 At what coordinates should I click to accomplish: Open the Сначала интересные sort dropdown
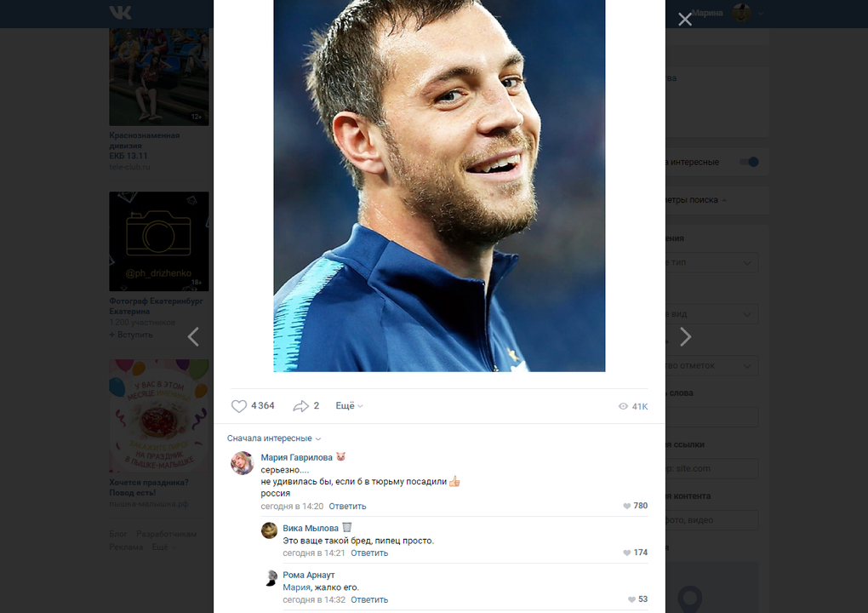(x=274, y=438)
